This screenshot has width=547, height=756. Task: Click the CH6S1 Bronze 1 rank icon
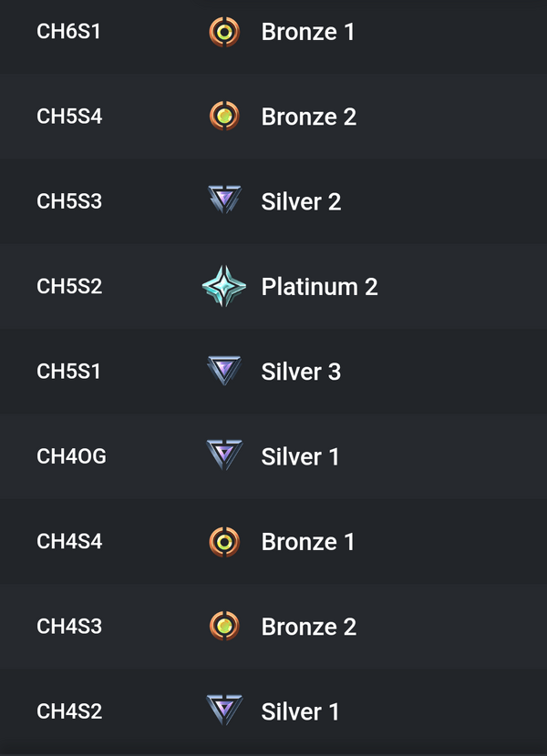[x=223, y=33]
